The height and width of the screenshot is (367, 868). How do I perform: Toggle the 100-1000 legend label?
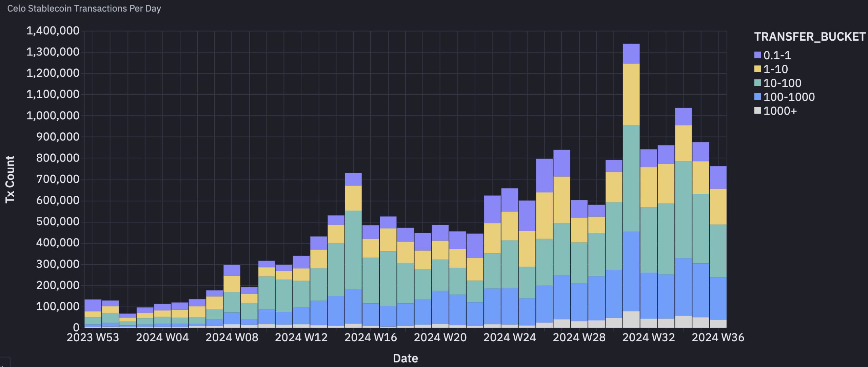point(789,97)
